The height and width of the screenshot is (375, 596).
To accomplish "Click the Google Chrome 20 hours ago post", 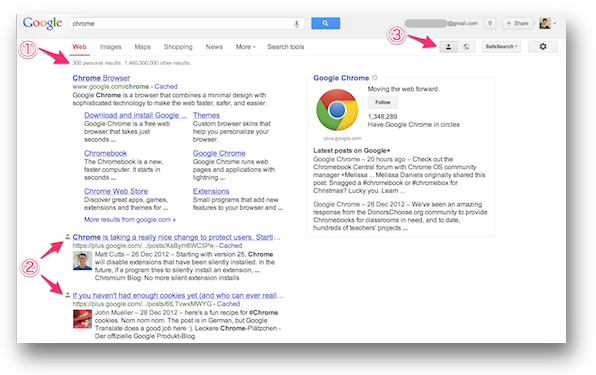I will [x=399, y=175].
